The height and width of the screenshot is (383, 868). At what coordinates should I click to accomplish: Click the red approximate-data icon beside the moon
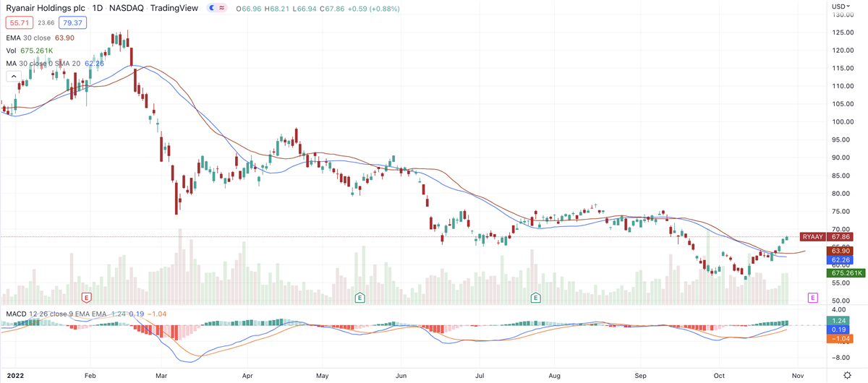[221, 7]
